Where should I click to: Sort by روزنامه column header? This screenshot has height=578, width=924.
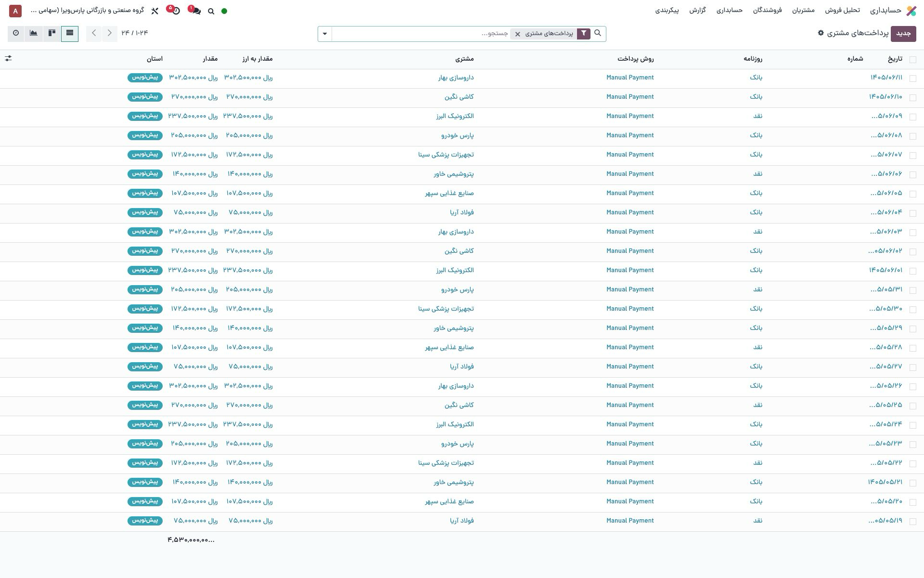[x=753, y=59]
